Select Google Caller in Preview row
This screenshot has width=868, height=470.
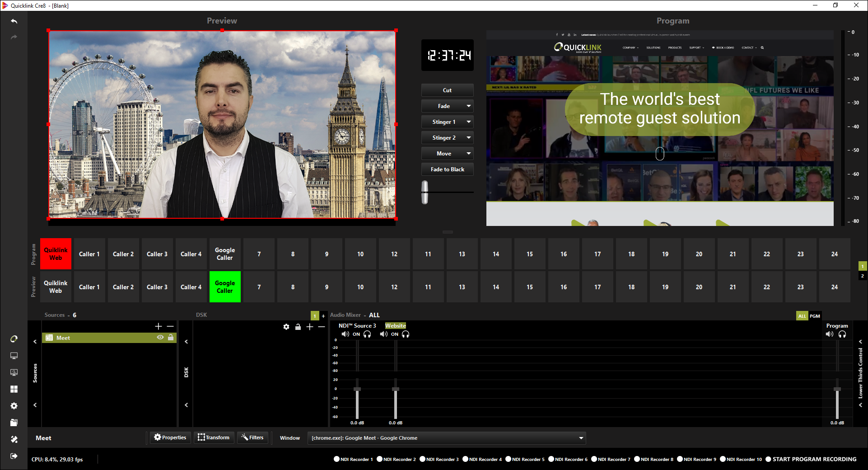coord(225,287)
